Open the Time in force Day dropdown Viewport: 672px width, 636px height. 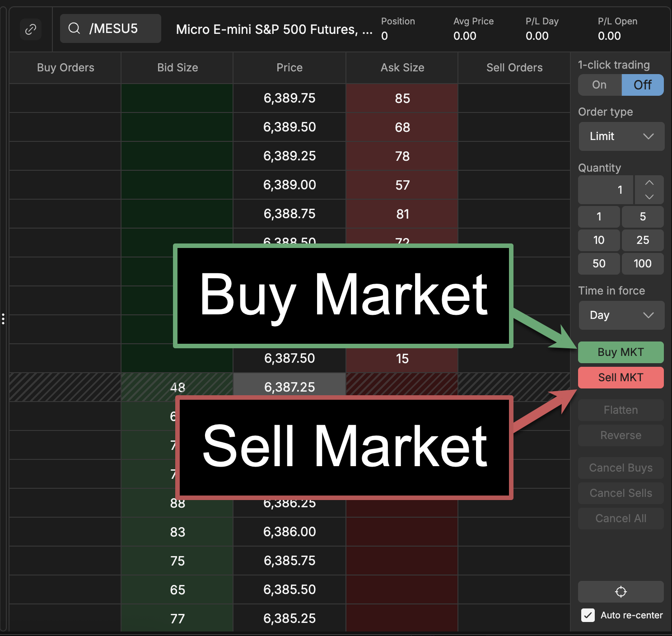(x=621, y=315)
